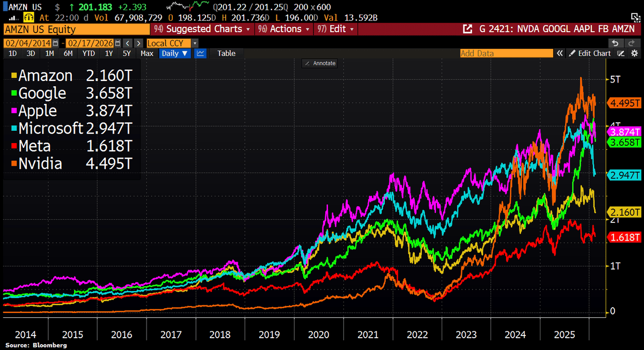Image resolution: width=644 pixels, height=350 pixels.
Task: Select the YTD range button
Action: coord(87,54)
